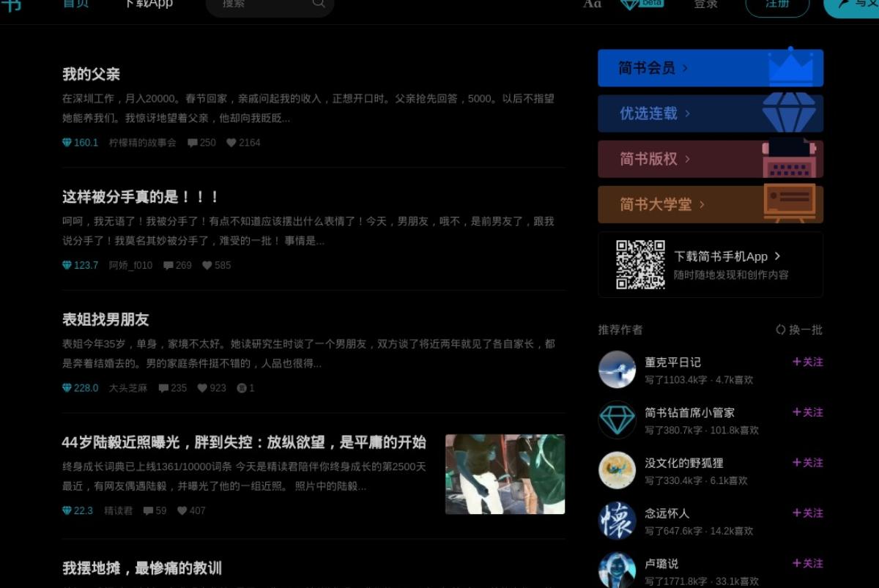This screenshot has height=588, width=879.
Task: Open article 我摆地摊，最惨痛的教训
Action: 142,568
